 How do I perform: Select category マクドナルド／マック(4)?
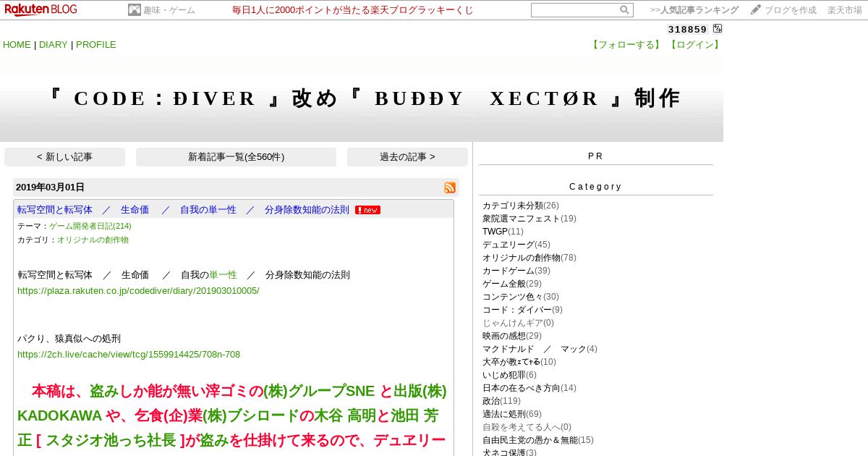[540, 349]
